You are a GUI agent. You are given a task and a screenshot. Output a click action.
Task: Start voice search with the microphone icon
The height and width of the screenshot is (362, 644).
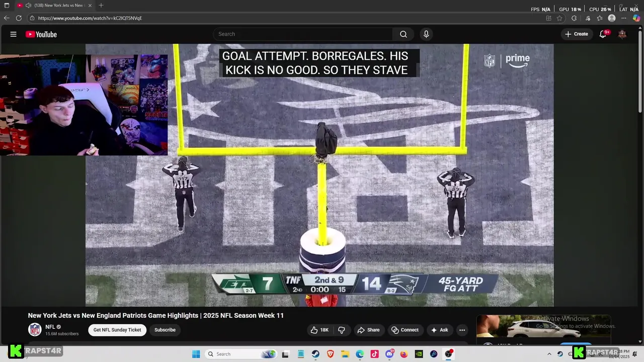tap(426, 34)
